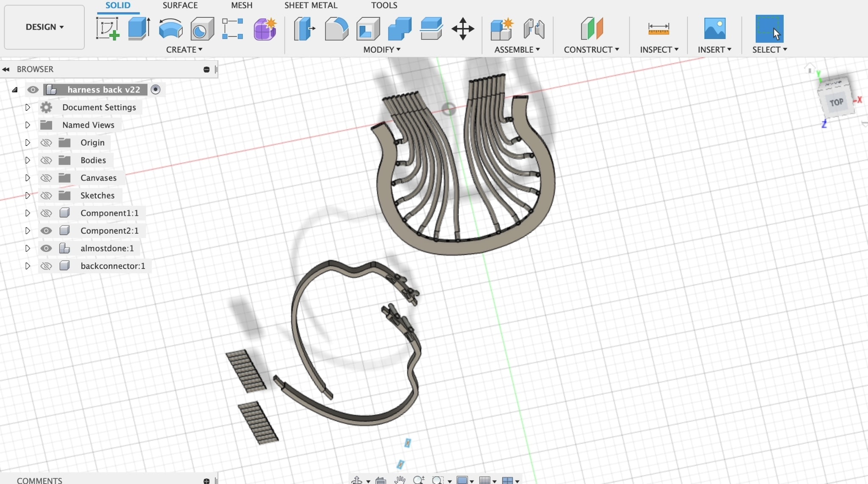Activate the Move/Copy tool
The width and height of the screenshot is (868, 484).
pyautogui.click(x=463, y=29)
